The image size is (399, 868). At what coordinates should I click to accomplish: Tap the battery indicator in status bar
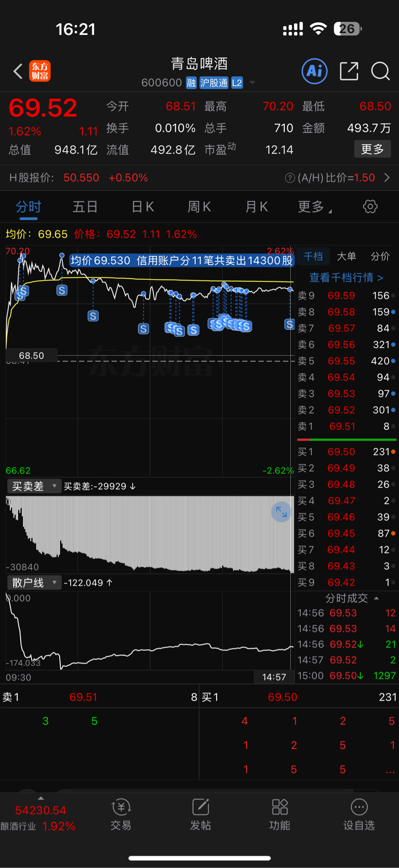pyautogui.click(x=348, y=29)
